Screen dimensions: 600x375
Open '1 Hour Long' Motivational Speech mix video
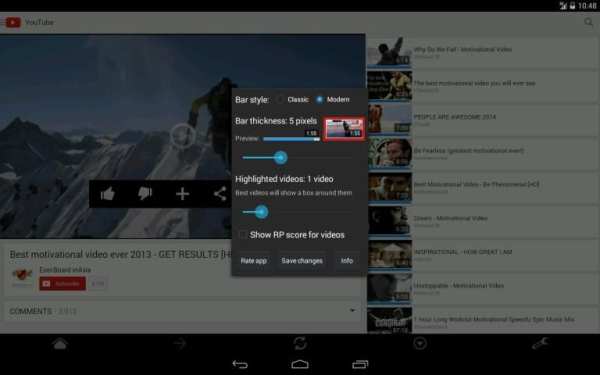click(483, 321)
